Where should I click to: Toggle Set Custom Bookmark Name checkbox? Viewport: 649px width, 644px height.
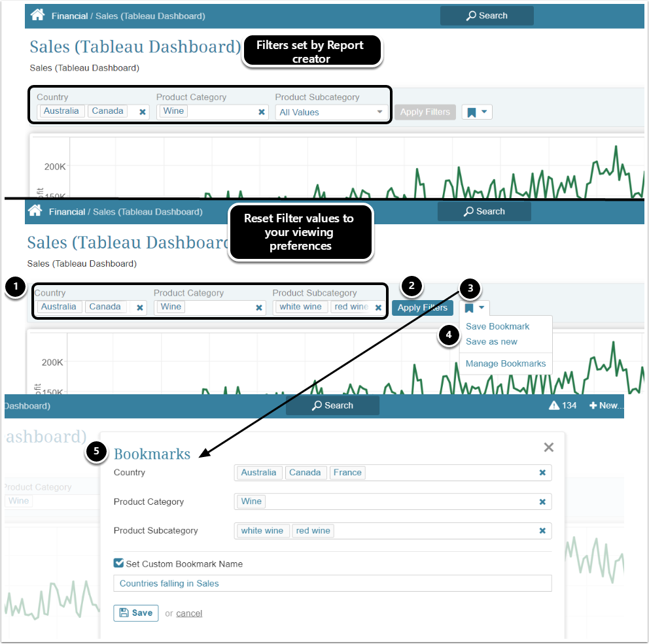[118, 564]
